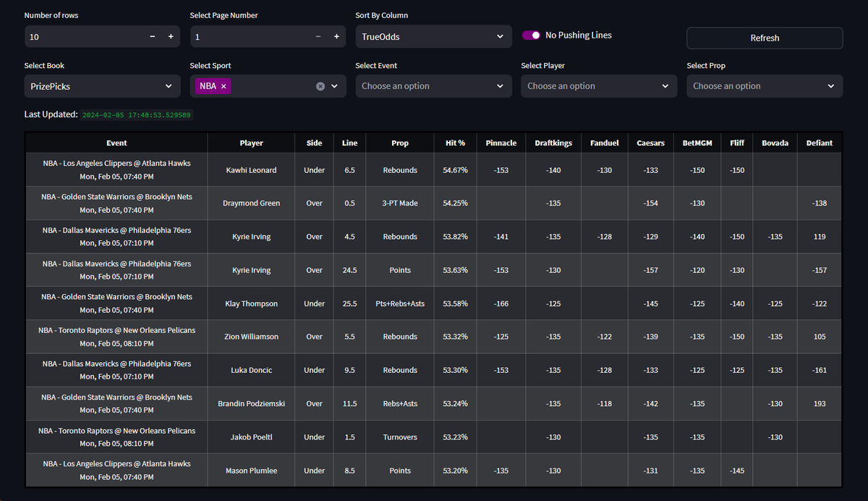The width and height of the screenshot is (868, 501).
Task: Open the Select Prop dropdown
Action: point(764,85)
